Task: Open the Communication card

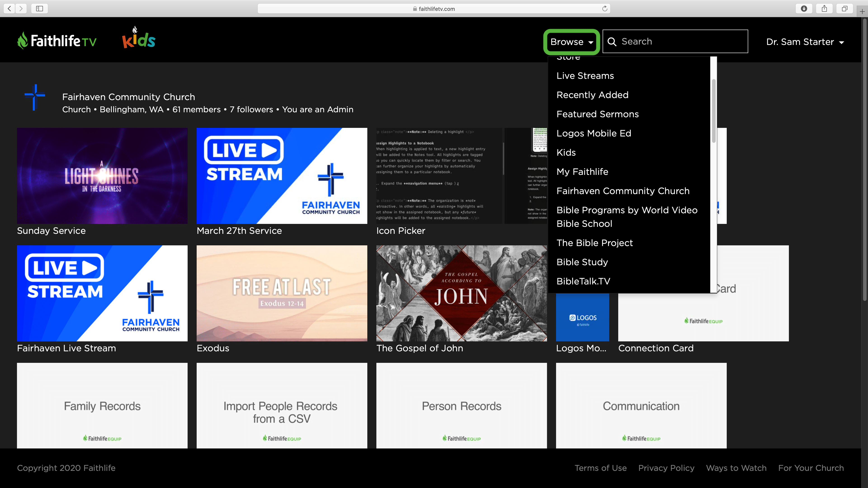Action: [641, 405]
